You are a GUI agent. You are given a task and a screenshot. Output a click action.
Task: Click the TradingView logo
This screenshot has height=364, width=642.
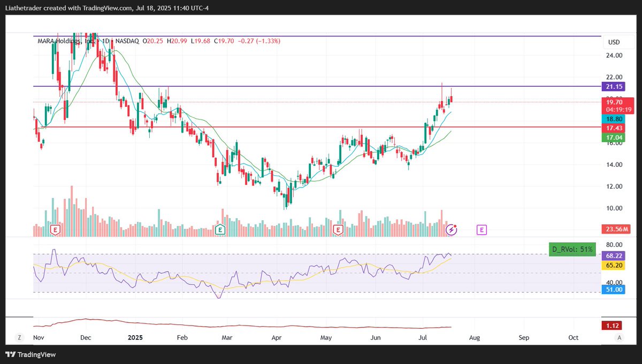click(x=30, y=354)
